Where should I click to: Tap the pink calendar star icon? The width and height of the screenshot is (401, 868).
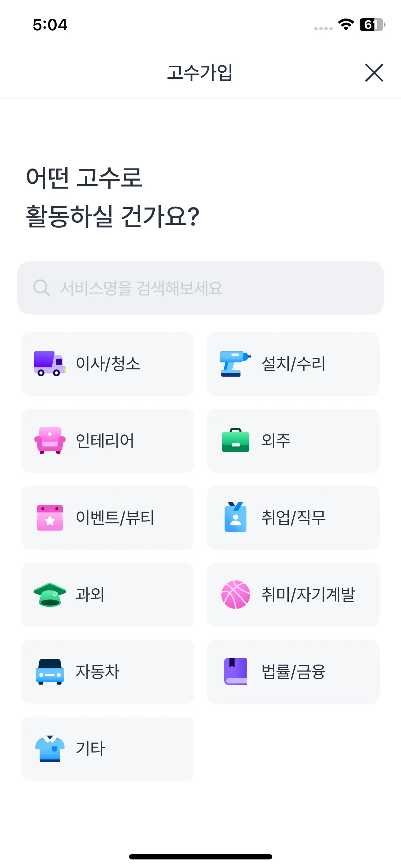pyautogui.click(x=50, y=517)
